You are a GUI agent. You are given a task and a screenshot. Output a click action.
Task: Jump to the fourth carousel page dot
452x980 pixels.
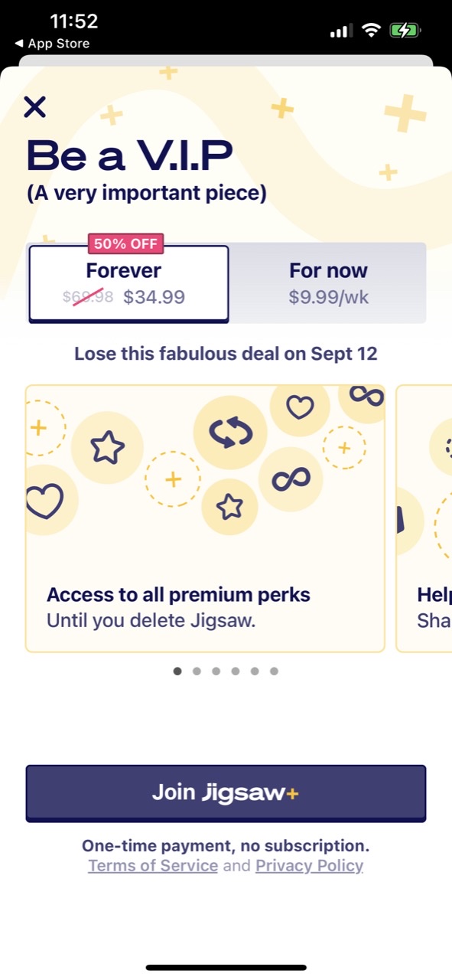point(236,671)
